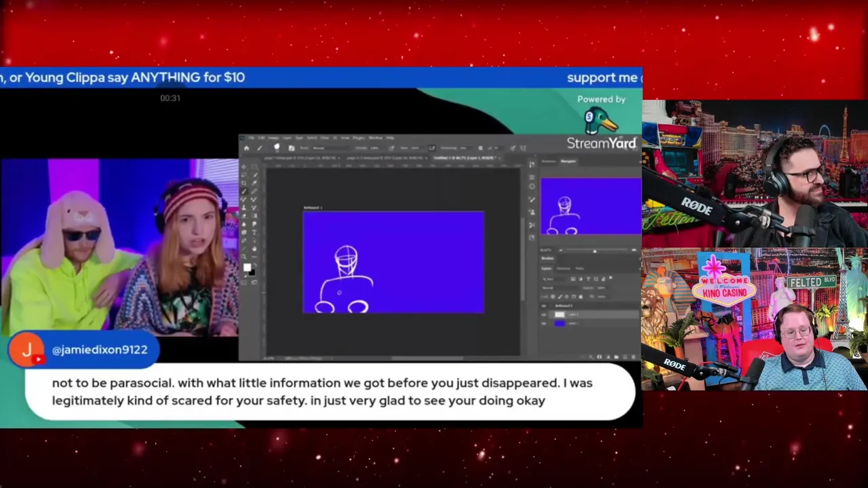The height and width of the screenshot is (488, 868).
Task: Hide the blue-thumbnail layer eye icon
Action: click(544, 324)
